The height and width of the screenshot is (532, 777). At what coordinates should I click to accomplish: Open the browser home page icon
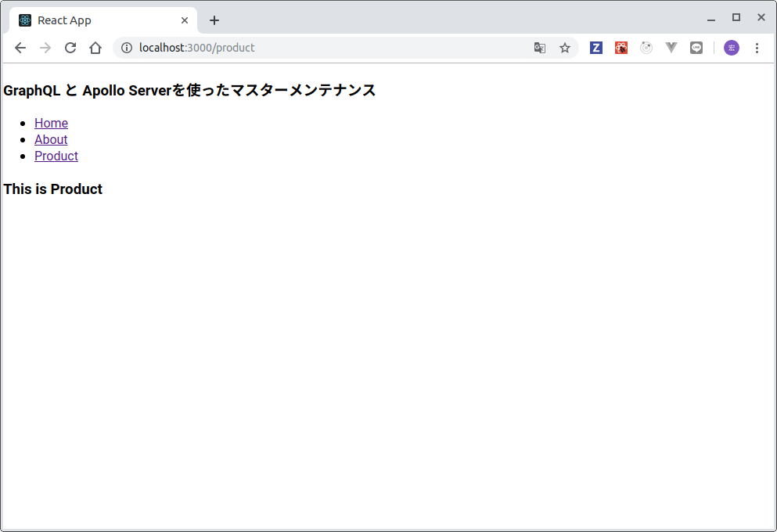click(95, 48)
